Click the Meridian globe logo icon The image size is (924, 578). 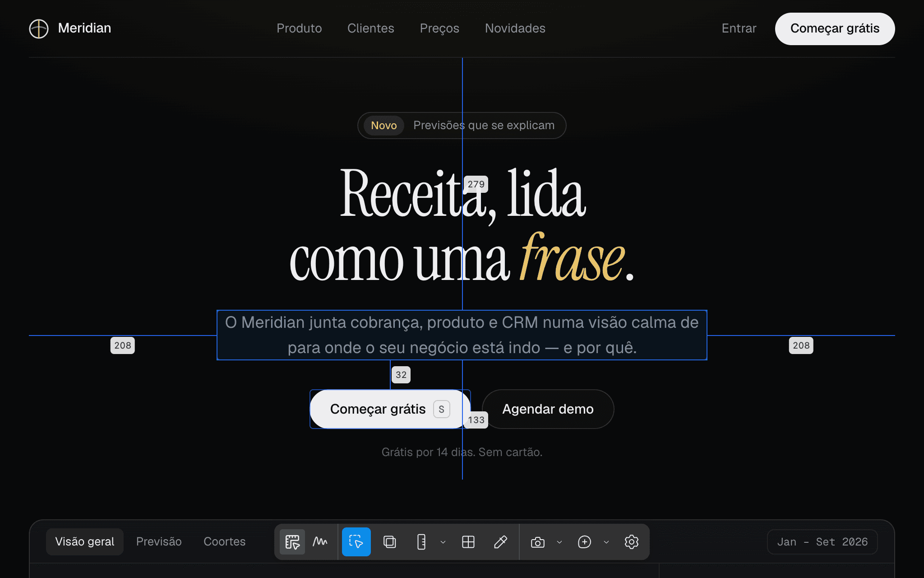39,28
